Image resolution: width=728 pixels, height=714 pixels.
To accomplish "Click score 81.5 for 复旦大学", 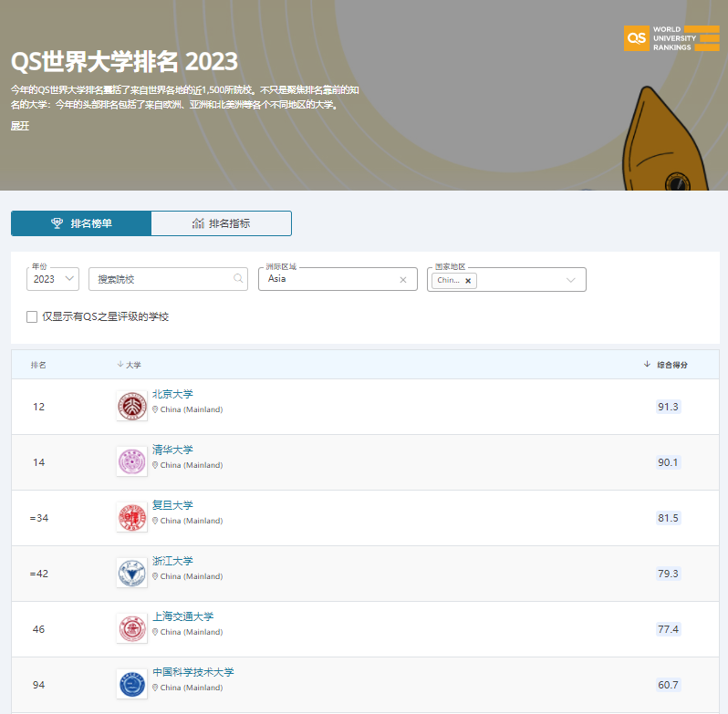I will [668, 518].
